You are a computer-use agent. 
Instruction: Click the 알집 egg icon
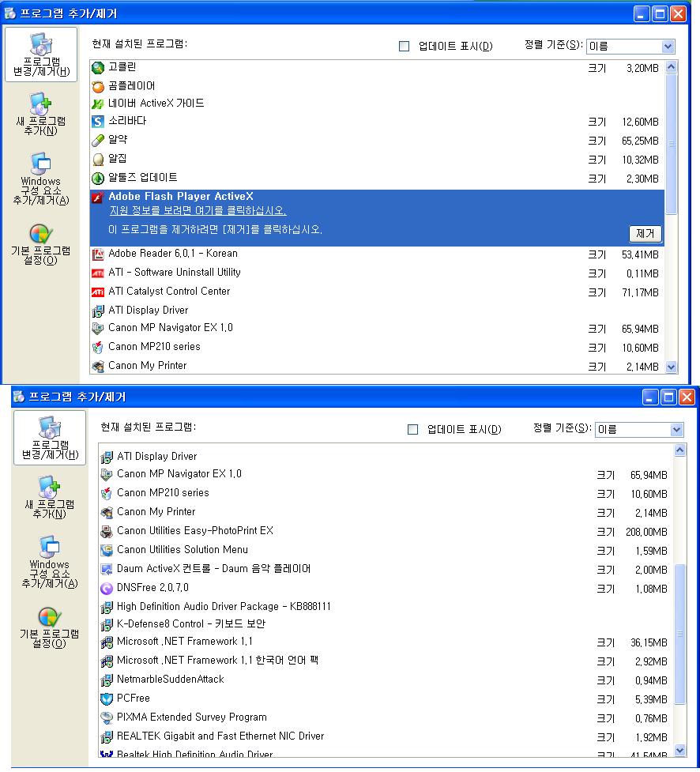point(98,159)
